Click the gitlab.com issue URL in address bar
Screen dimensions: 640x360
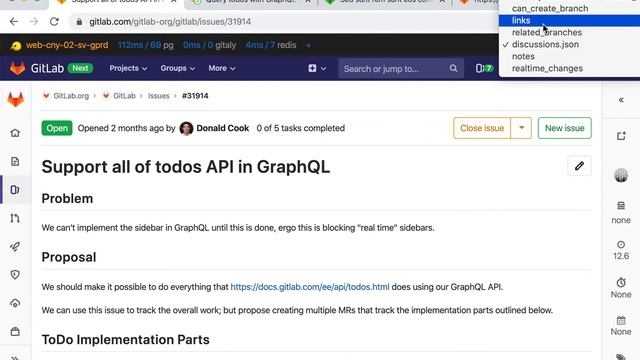point(170,22)
